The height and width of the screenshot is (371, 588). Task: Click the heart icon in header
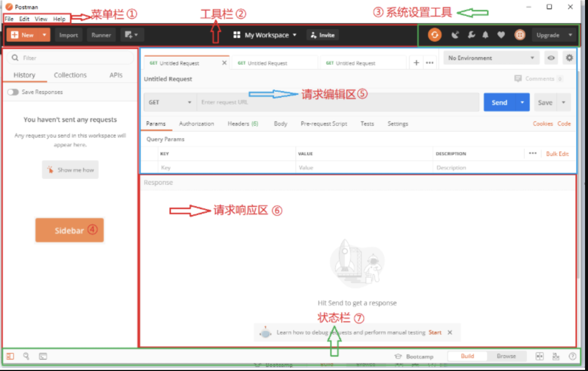(501, 35)
